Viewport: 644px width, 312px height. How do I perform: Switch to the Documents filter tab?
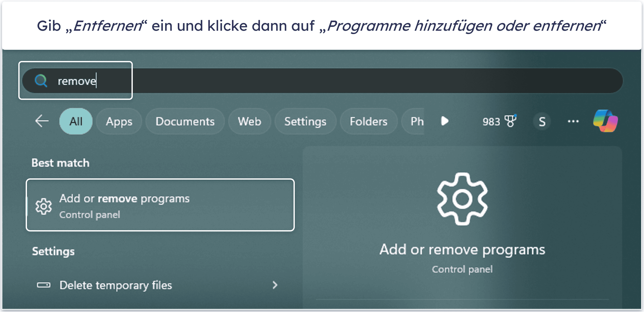point(185,121)
